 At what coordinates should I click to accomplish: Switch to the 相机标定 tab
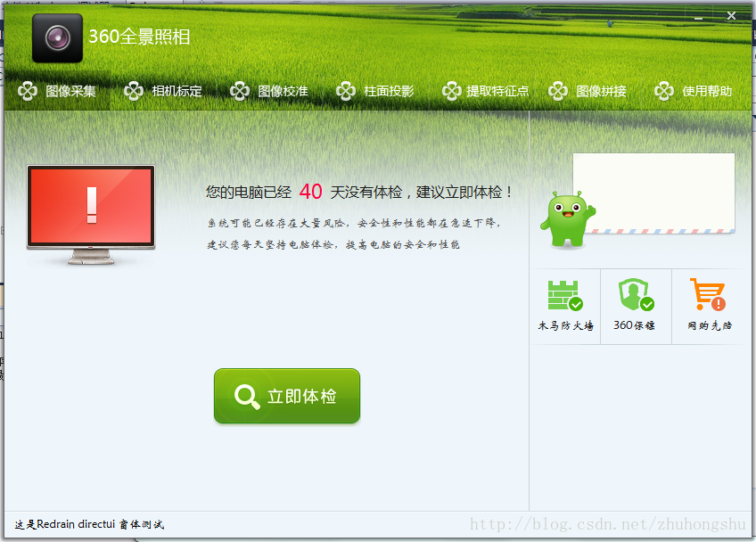[163, 91]
